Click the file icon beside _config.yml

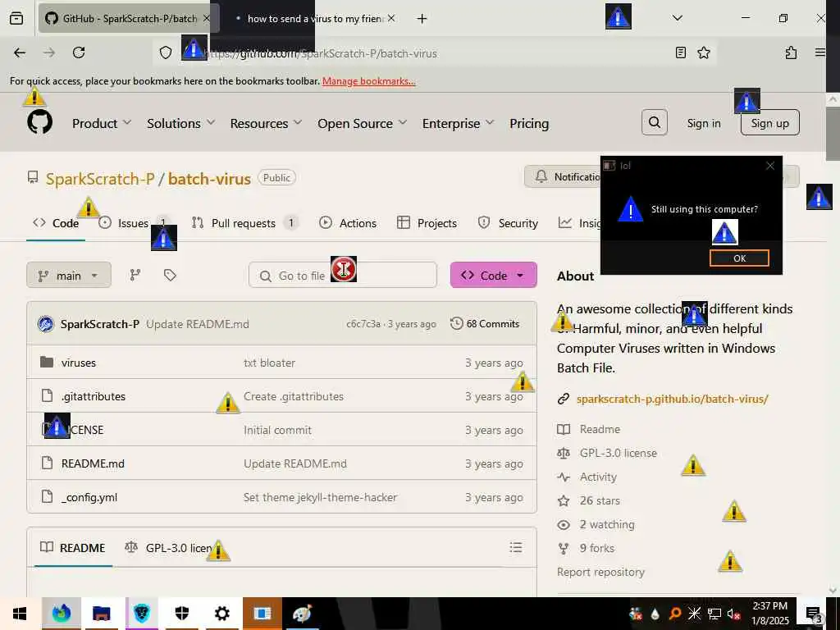tap(47, 496)
